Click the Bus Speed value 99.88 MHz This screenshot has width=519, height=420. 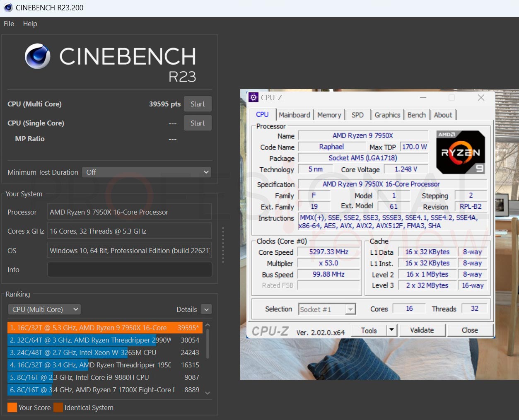click(x=329, y=274)
